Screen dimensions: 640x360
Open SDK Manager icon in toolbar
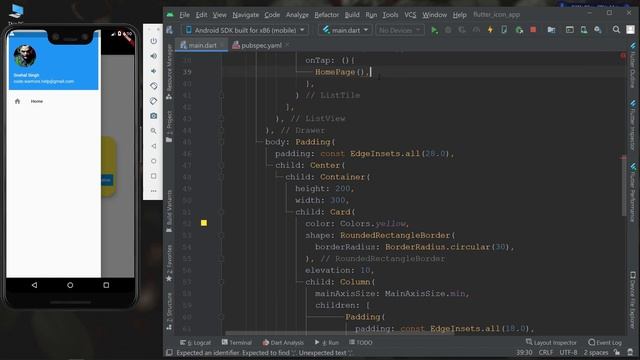click(x=598, y=30)
